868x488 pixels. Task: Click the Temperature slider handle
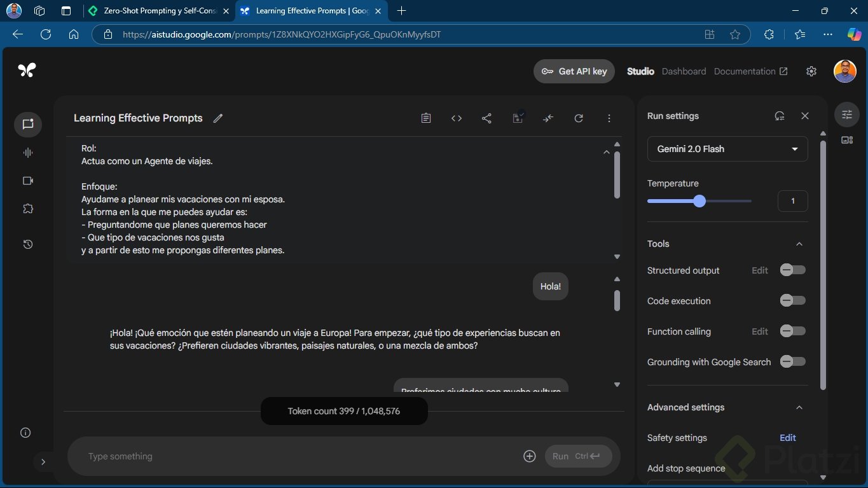(699, 201)
